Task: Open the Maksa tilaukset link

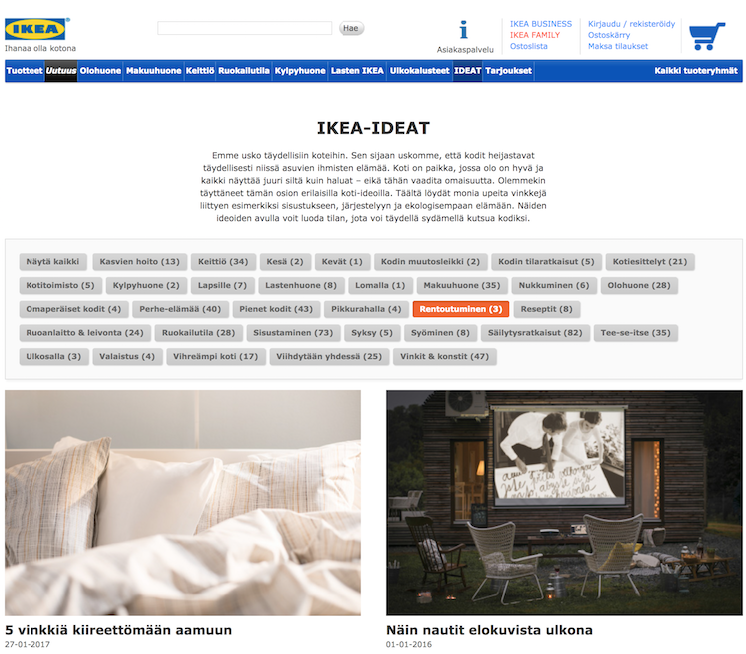Action: point(618,46)
